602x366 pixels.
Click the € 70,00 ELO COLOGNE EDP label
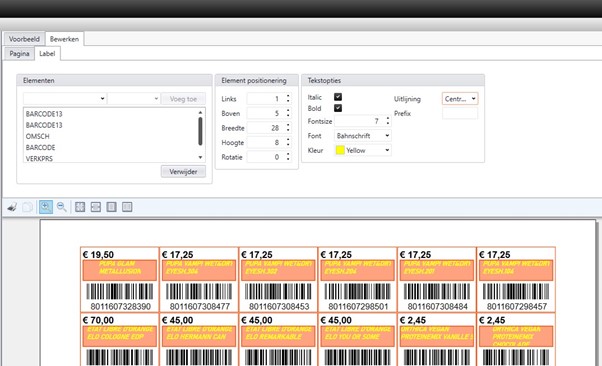(x=119, y=340)
